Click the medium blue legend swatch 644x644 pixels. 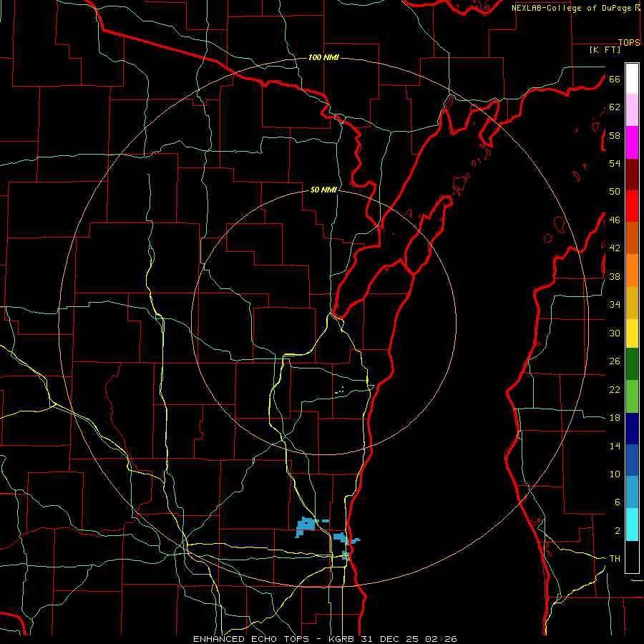coord(632,460)
